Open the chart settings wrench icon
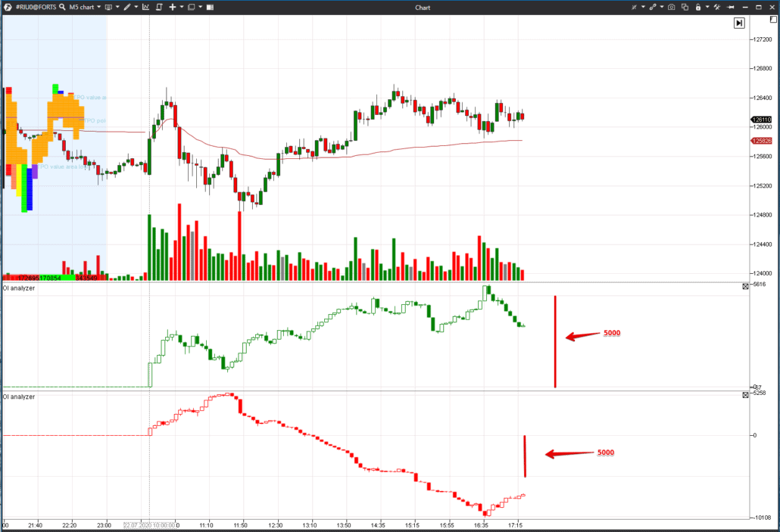 716,7
